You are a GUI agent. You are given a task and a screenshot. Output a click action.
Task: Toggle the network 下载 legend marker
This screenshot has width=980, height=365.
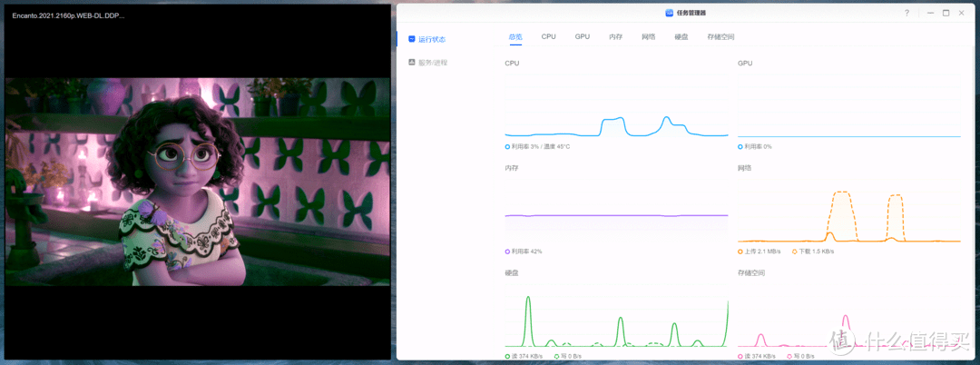click(795, 252)
